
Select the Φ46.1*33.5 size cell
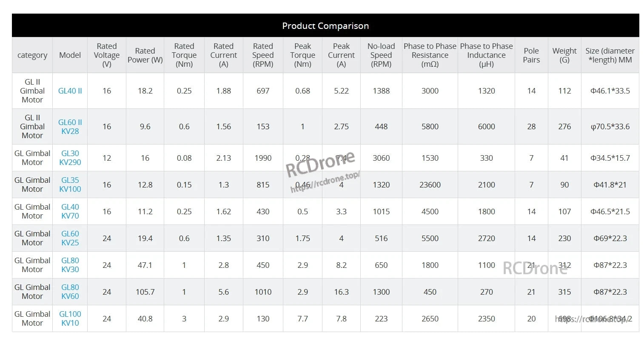(x=610, y=91)
